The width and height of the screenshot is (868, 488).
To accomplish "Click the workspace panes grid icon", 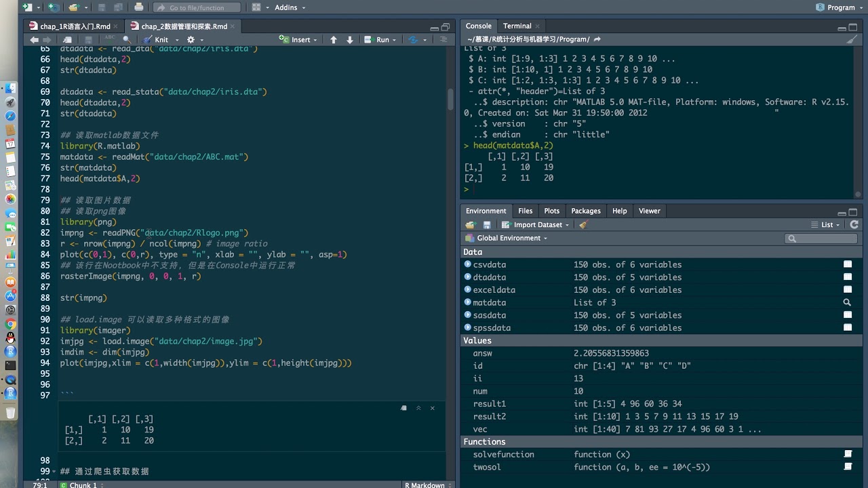I will pos(256,7).
